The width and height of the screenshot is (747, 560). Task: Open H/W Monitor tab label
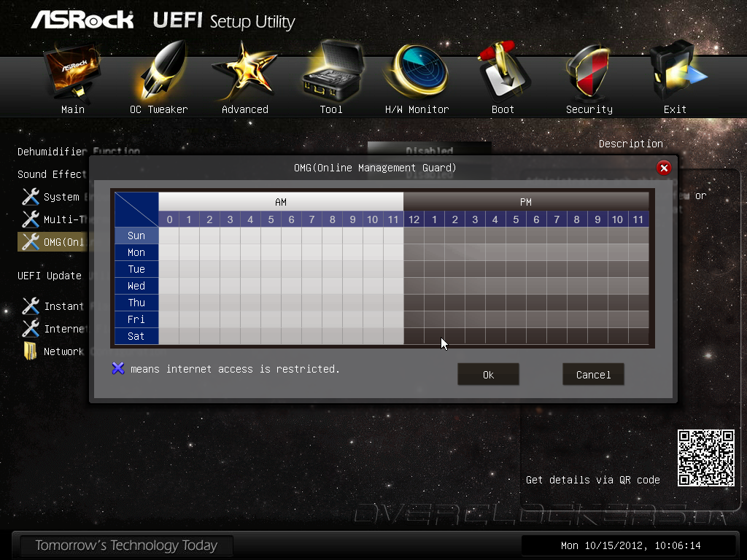tap(417, 109)
